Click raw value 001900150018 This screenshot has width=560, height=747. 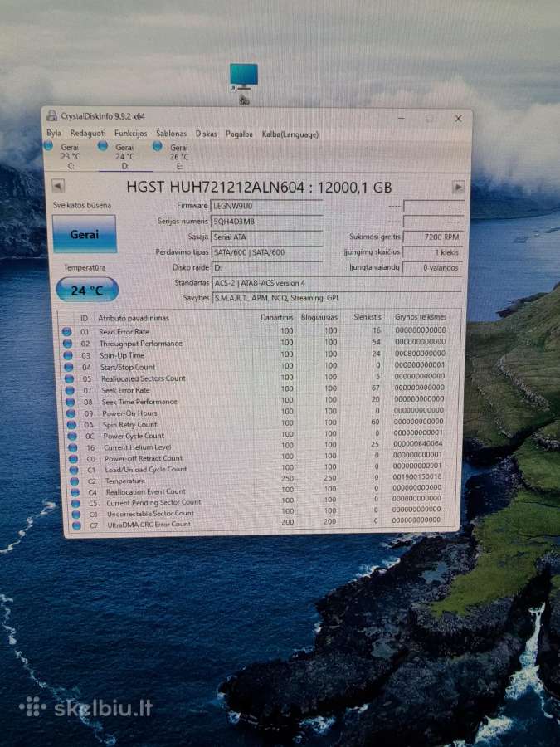[417, 476]
